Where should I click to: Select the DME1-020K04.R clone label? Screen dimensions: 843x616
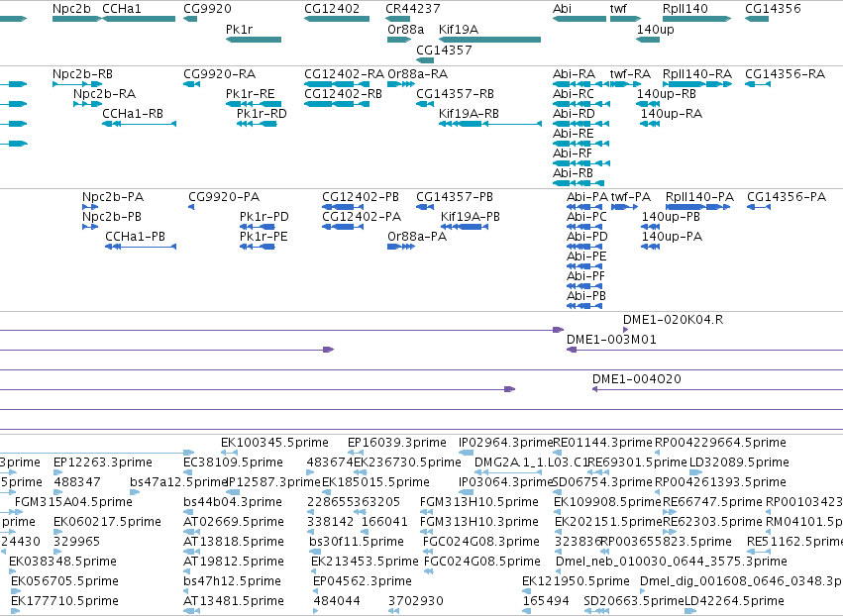[x=673, y=320]
